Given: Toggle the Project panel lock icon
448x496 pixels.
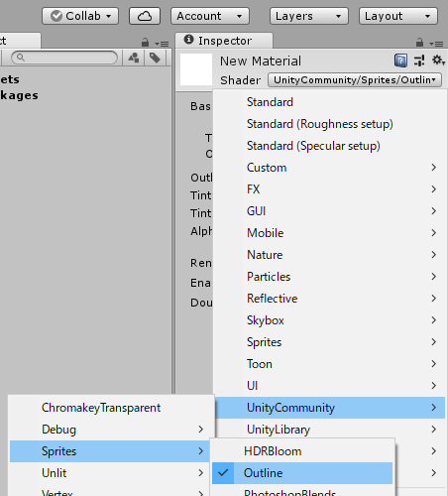Looking at the screenshot, I should (145, 43).
